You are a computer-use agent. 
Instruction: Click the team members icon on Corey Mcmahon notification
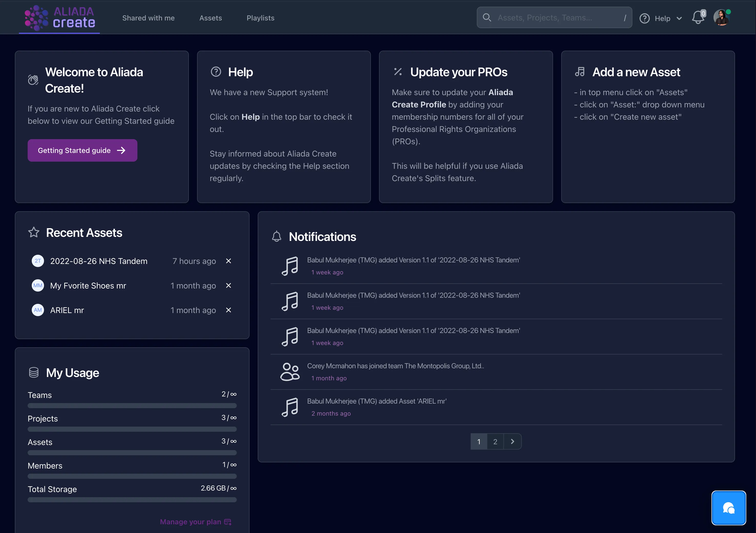tap(290, 372)
